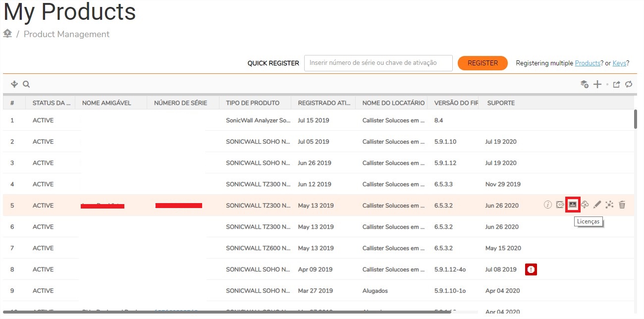Click the network nodes icon in row 5
Screen dimensions: 644x319
click(x=609, y=204)
